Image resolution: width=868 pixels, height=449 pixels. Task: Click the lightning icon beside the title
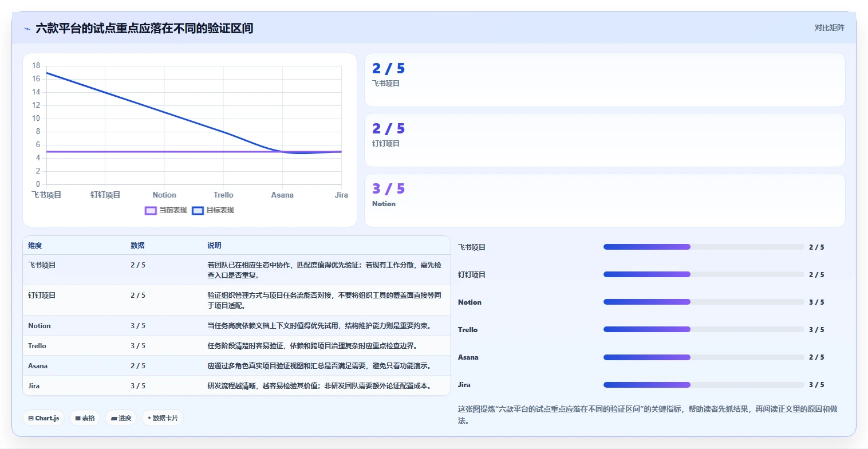point(27,29)
